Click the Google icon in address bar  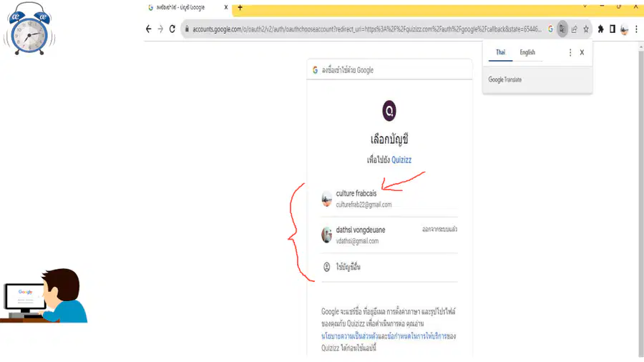click(550, 29)
